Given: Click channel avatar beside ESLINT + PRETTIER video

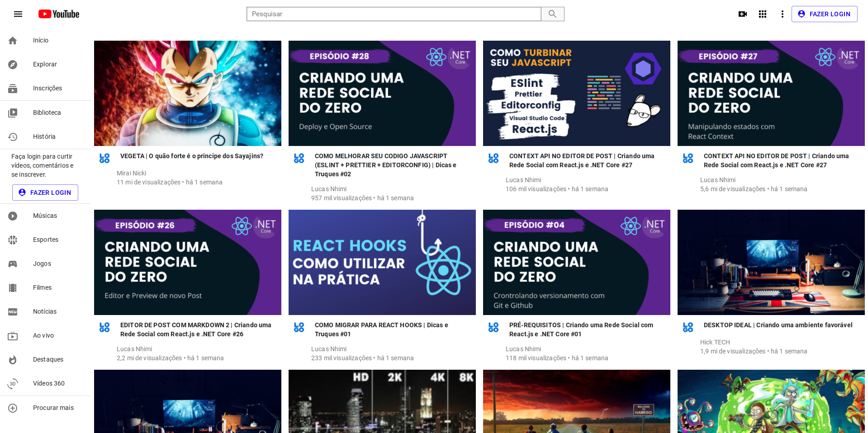Looking at the screenshot, I should (x=299, y=158).
